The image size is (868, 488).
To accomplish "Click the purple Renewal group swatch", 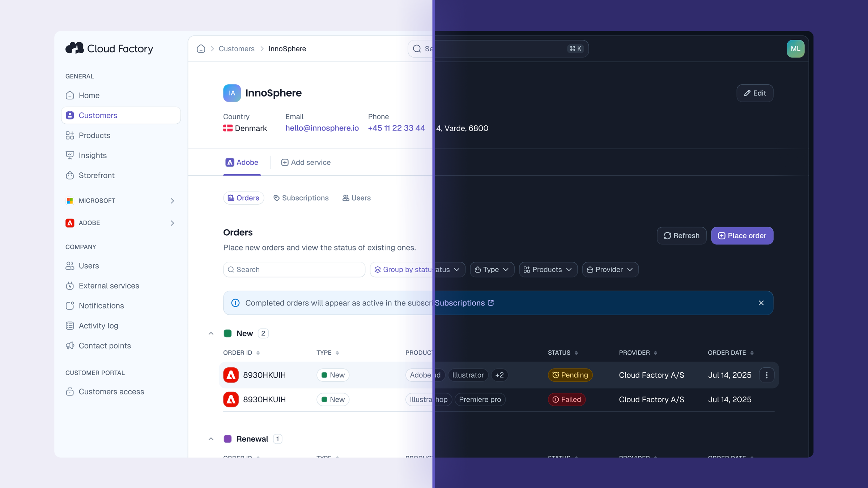I will (227, 439).
